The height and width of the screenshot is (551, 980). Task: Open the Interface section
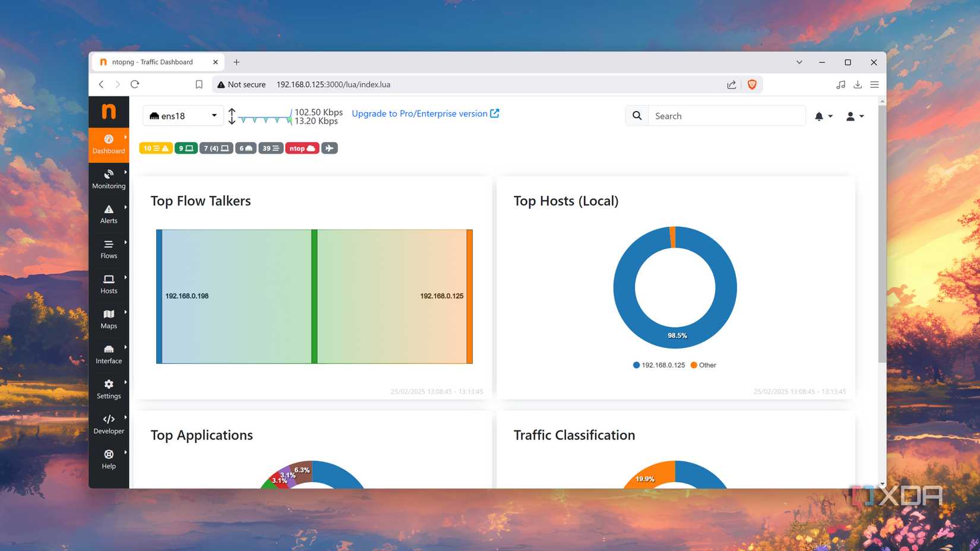coord(109,354)
